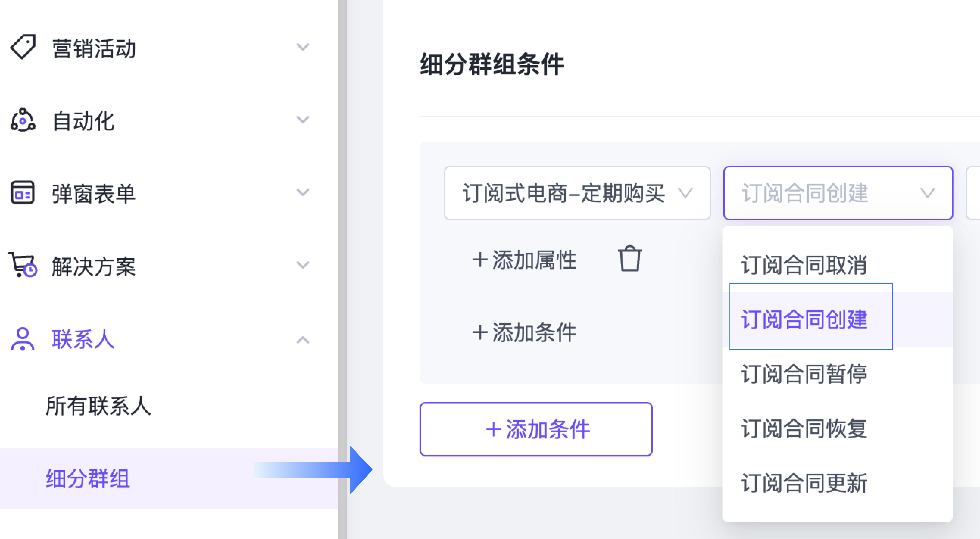
Task: Expand the 弹窗表单 menu chevron
Action: [303, 192]
